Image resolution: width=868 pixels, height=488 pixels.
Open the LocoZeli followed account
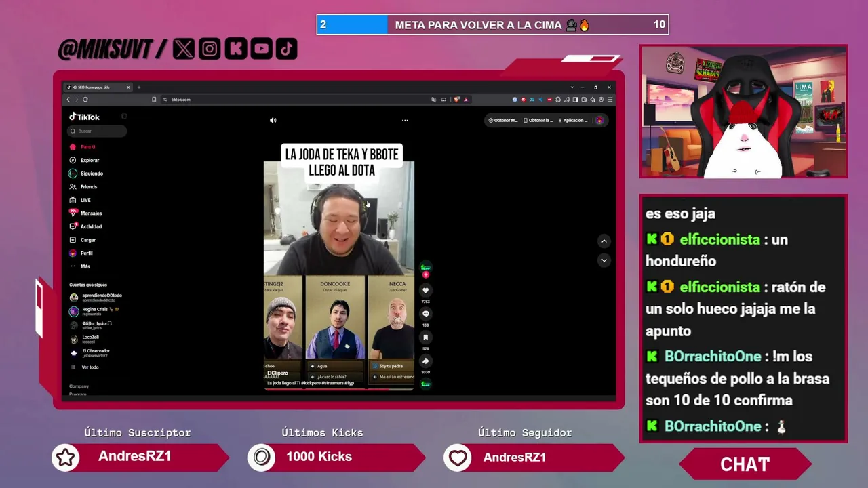(x=85, y=339)
